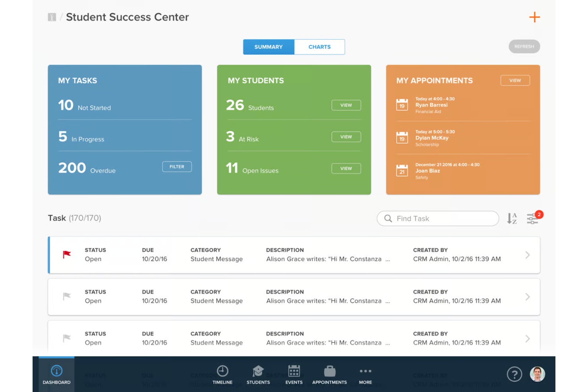The height and width of the screenshot is (392, 588).
Task: Open the task filter settings icon with badge
Action: point(532,218)
